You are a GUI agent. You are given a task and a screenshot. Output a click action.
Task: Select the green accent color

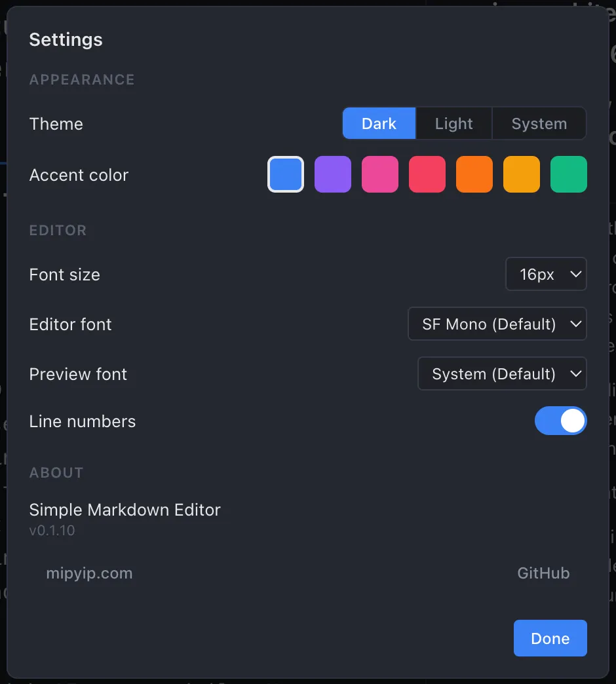(x=569, y=174)
